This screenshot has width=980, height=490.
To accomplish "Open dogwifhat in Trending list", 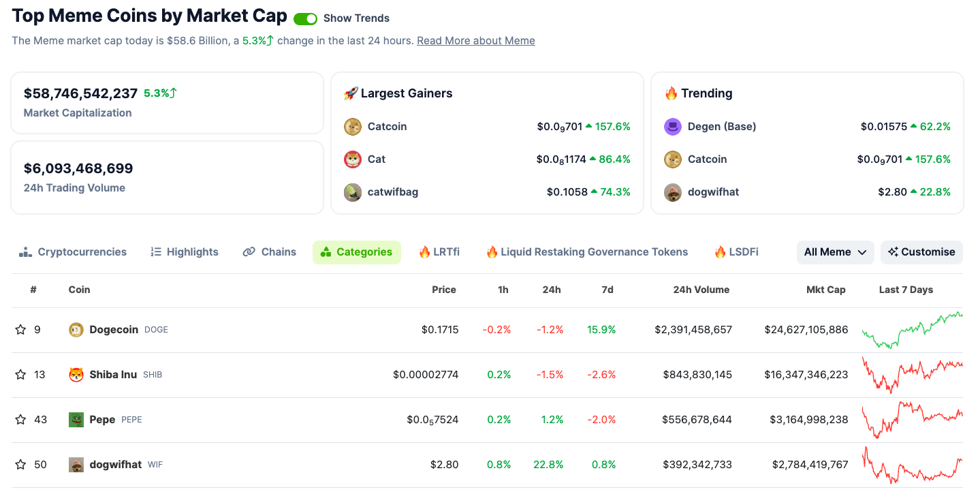I will point(713,192).
